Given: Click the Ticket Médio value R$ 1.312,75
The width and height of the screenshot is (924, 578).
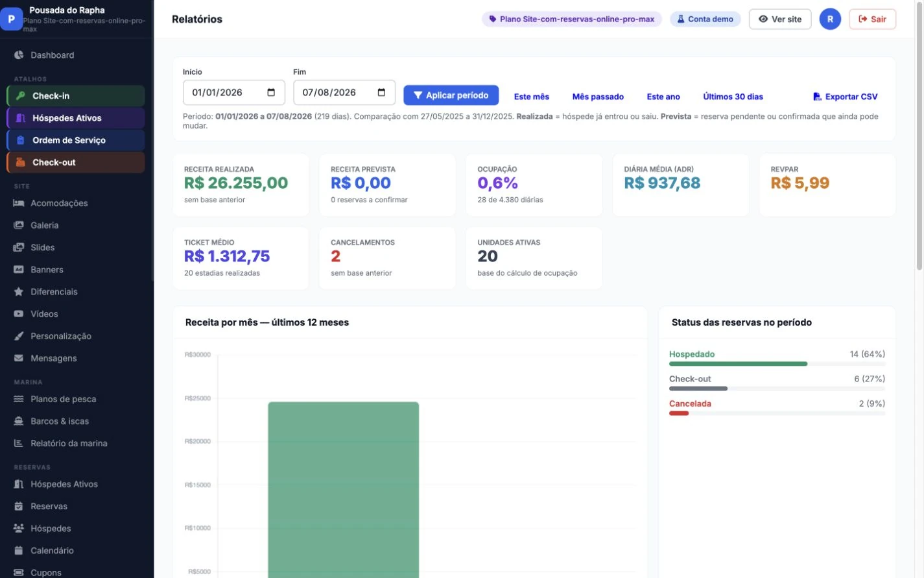Looking at the screenshot, I should 227,256.
